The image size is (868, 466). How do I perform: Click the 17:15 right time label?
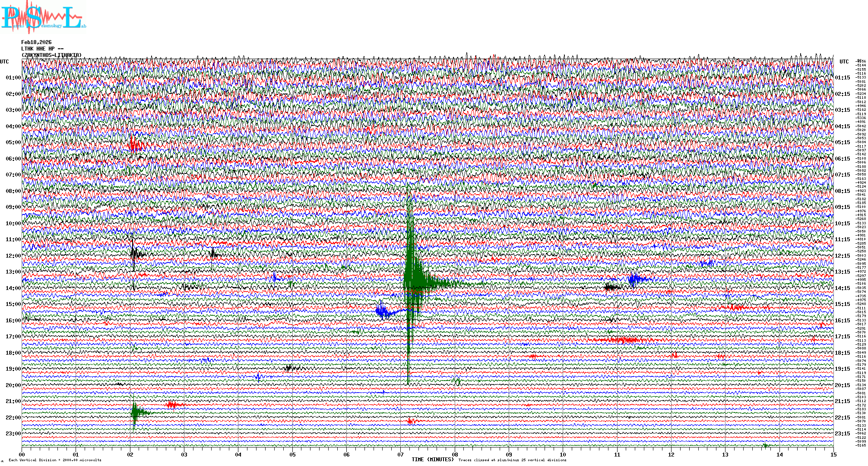coord(842,337)
